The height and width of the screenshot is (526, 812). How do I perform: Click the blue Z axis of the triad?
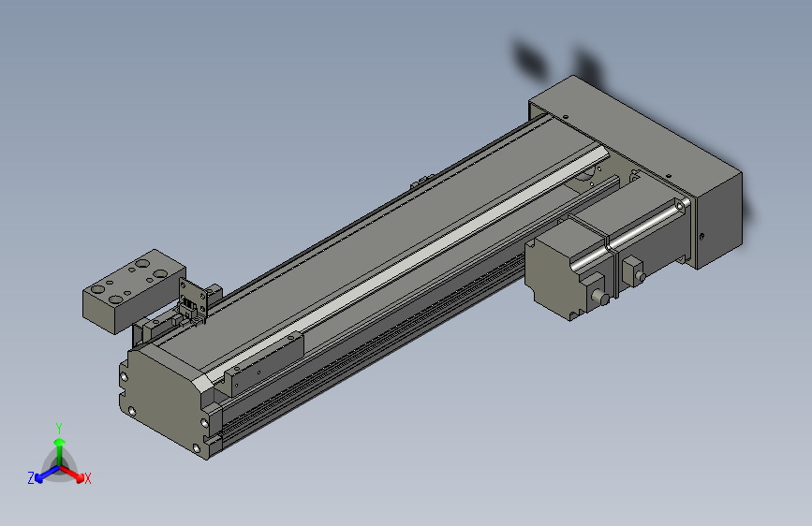point(47,475)
